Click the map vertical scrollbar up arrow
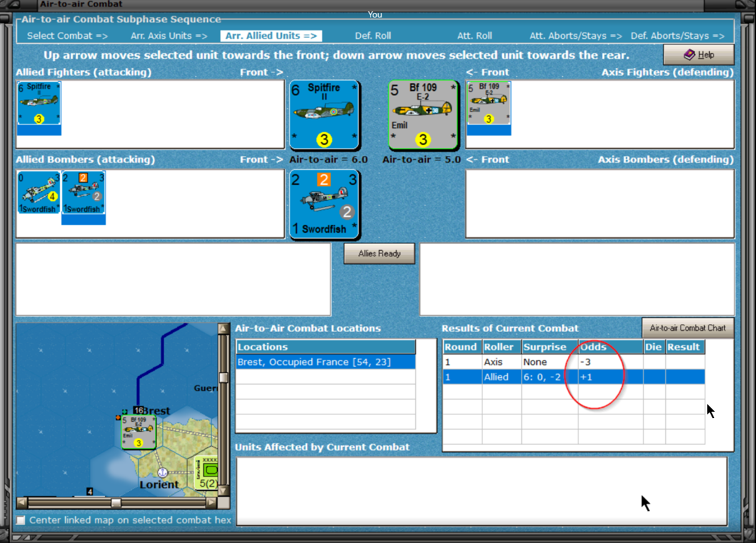The width and height of the screenshot is (756, 543). pos(223,329)
